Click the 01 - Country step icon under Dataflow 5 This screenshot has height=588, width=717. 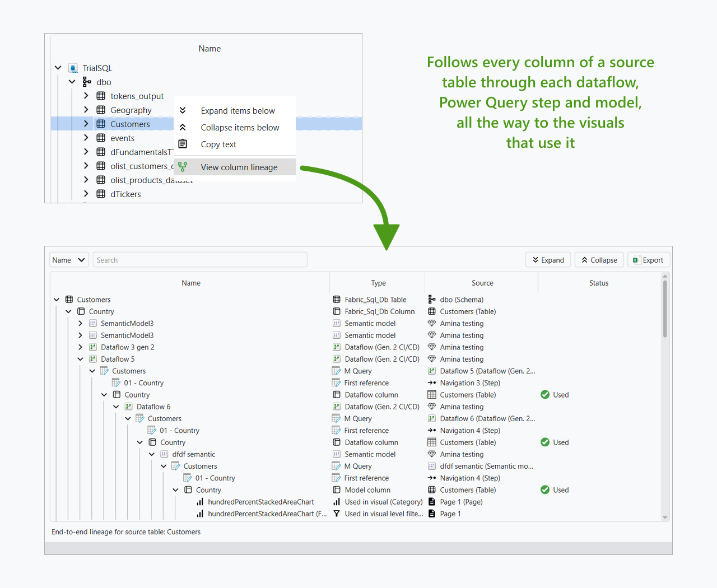point(117,383)
